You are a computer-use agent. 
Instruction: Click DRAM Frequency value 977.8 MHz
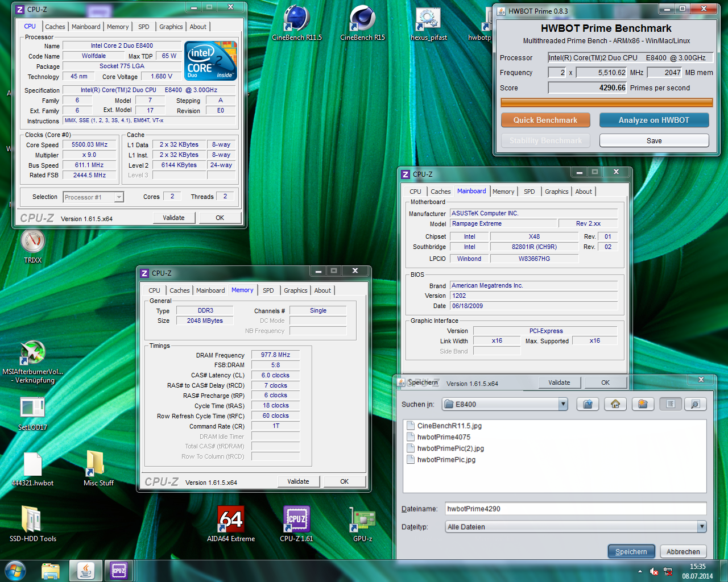pos(275,355)
